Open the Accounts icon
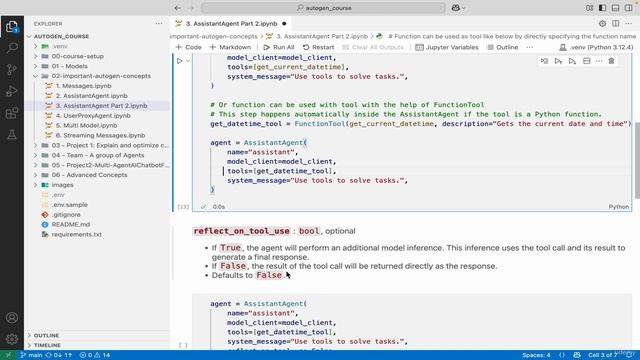 pyautogui.click(x=12, y=317)
